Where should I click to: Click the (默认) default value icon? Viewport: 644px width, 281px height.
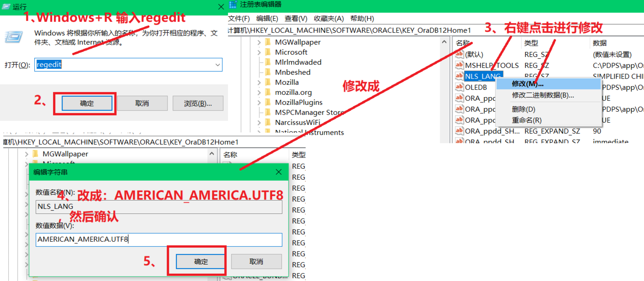pyautogui.click(x=460, y=54)
